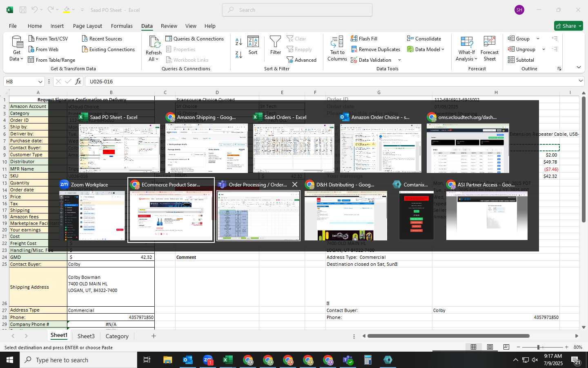
Task: Click the zoom in plus button
Action: click(566, 347)
